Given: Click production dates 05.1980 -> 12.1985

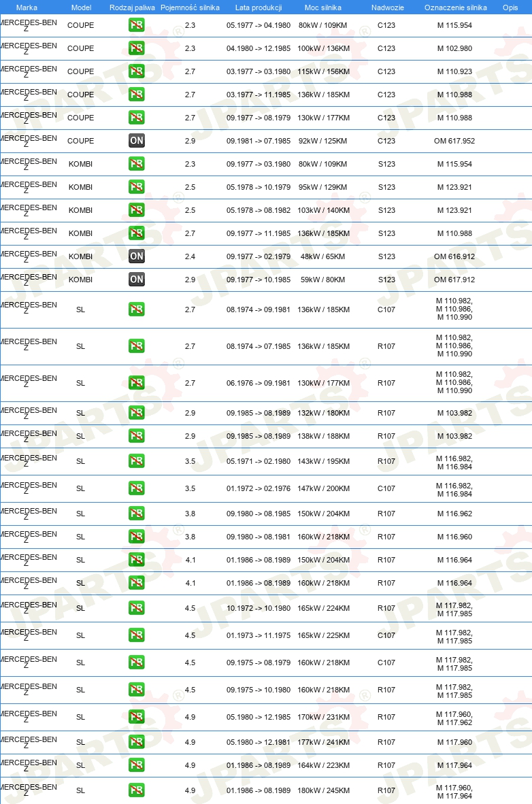Looking at the screenshot, I should (259, 717).
